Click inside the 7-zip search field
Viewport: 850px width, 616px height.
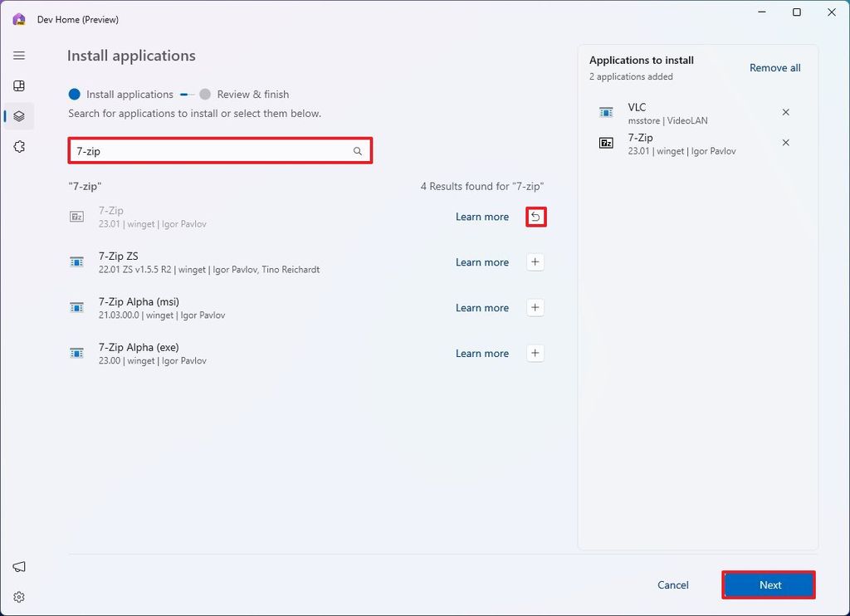point(208,150)
